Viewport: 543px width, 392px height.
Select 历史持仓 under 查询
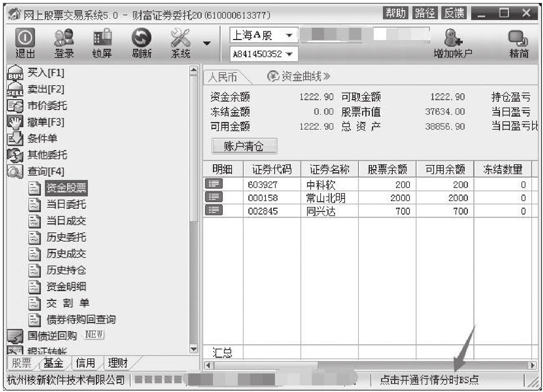(x=66, y=270)
